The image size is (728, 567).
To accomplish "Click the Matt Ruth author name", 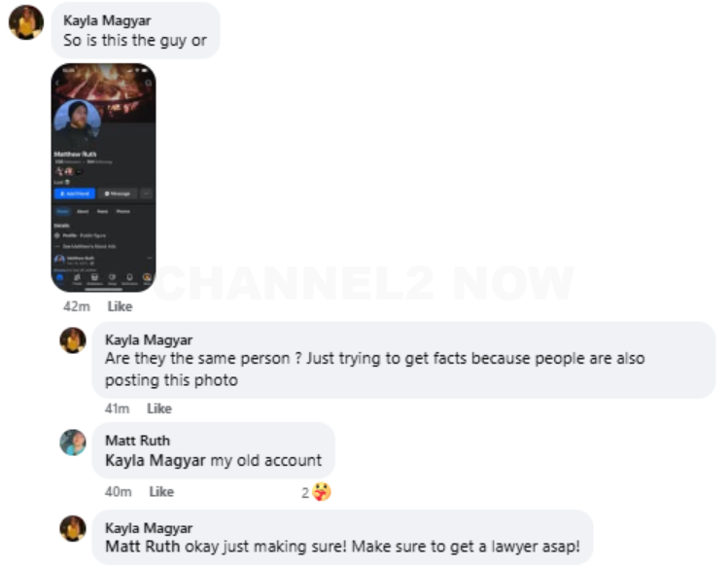I will point(137,441).
